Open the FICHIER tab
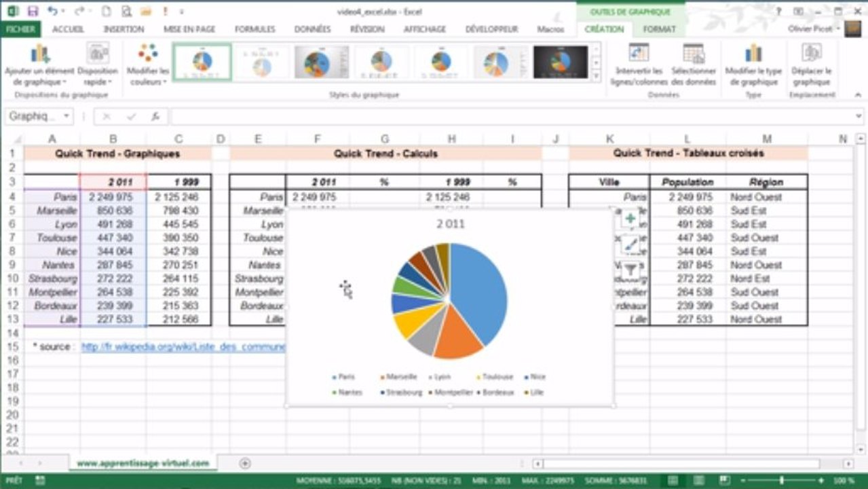868x489 pixels. 20,29
